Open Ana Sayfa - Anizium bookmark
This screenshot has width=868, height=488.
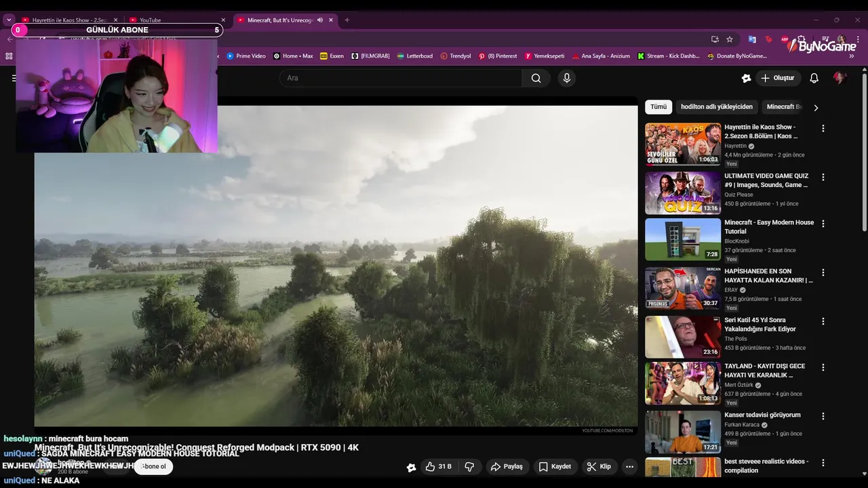coord(601,56)
